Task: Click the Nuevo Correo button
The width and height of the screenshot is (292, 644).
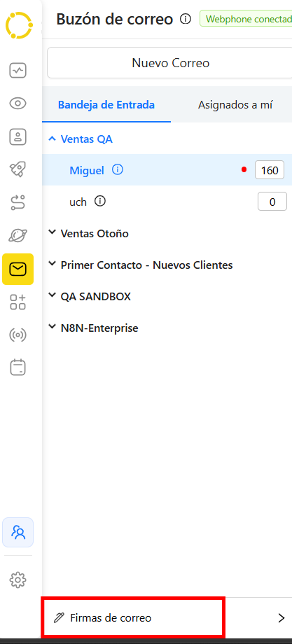Action: (169, 63)
